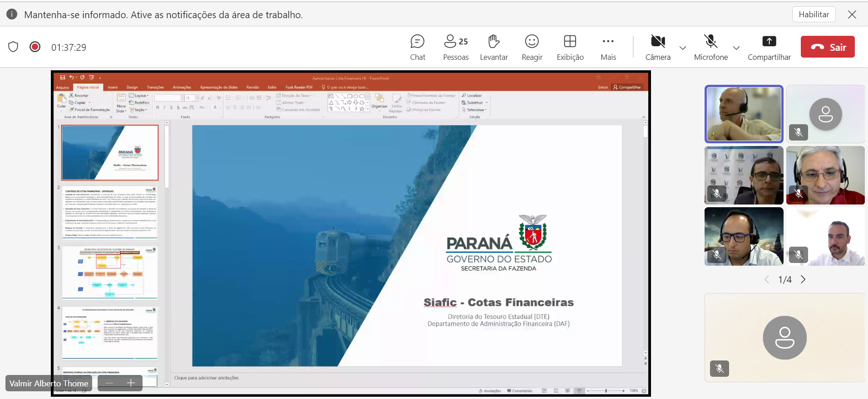Click the Undo arrow in PowerPoint
The image size is (868, 399).
pos(71,78)
